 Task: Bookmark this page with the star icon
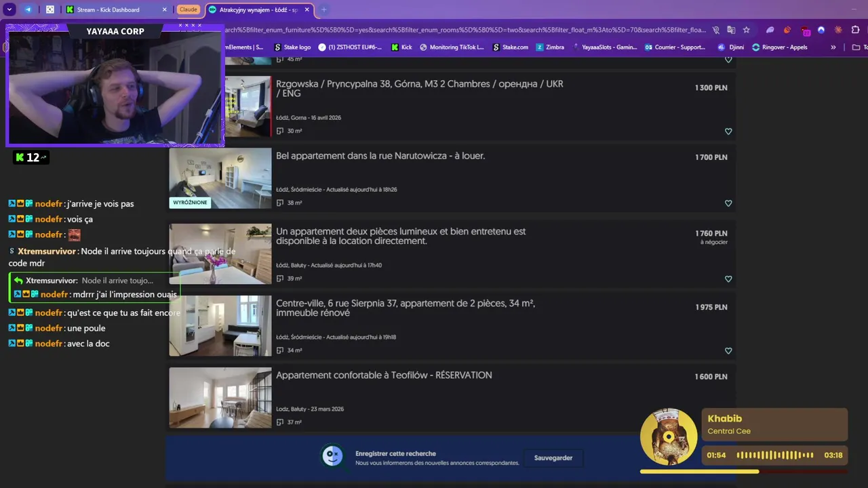click(x=747, y=30)
